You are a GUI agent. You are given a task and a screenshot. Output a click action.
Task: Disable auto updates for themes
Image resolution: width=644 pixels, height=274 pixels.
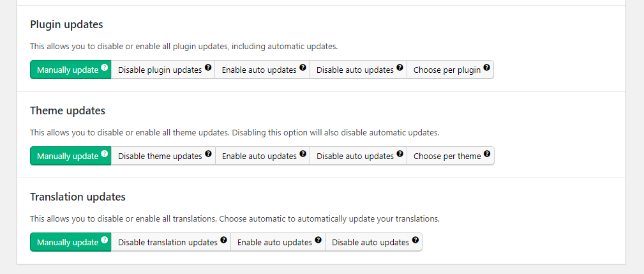(355, 156)
